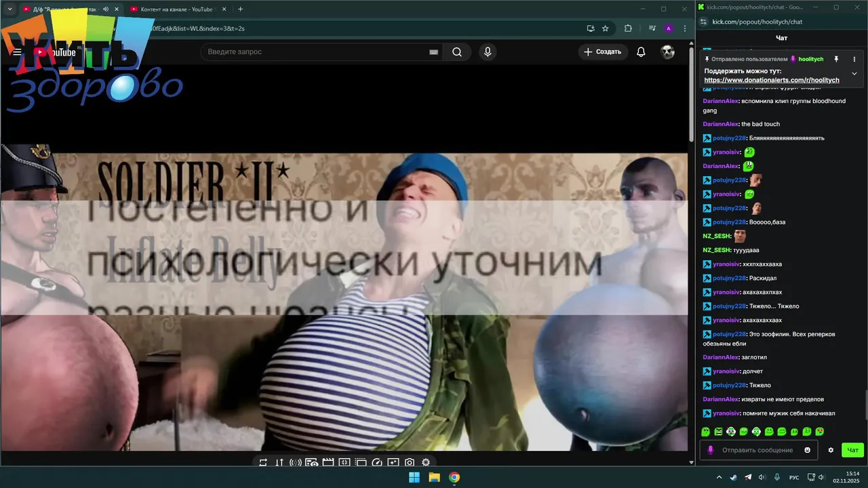Start voice search with microphone icon
The image size is (868, 488).
[x=487, y=52]
